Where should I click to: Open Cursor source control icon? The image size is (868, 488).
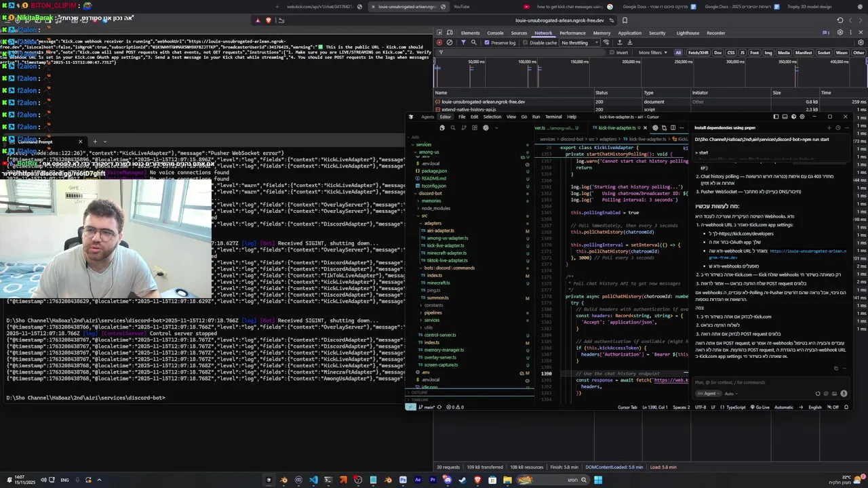tap(463, 127)
